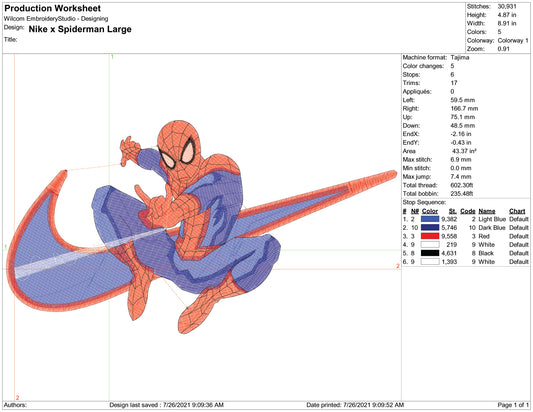The height and width of the screenshot is (412, 533).
Task: Click the Production Worksheet heading
Action: click(52, 8)
